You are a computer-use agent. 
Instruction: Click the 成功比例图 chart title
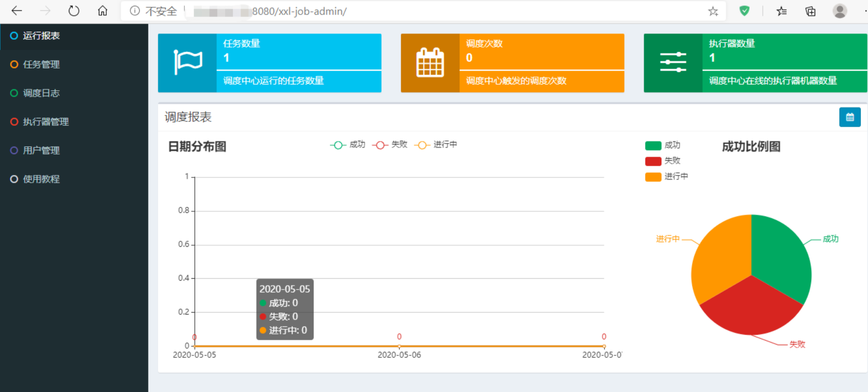coord(751,147)
